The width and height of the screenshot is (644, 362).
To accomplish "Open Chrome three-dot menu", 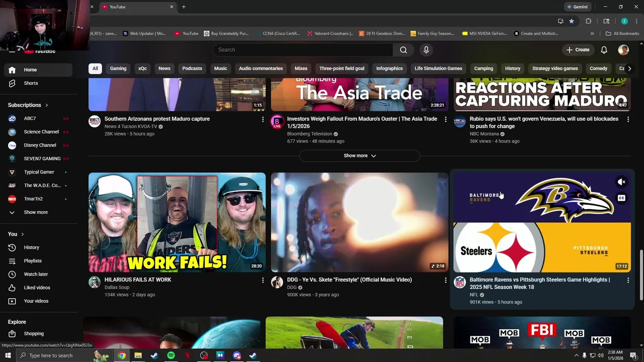I will [637, 21].
